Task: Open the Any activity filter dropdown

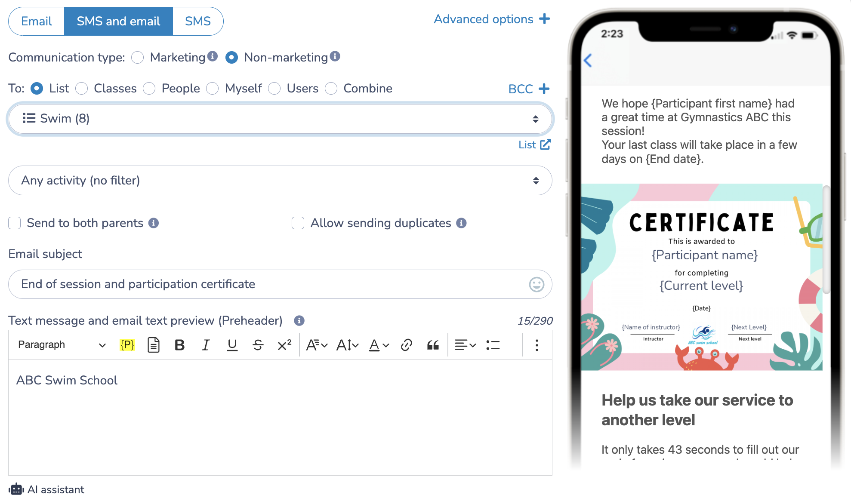Action: click(280, 181)
